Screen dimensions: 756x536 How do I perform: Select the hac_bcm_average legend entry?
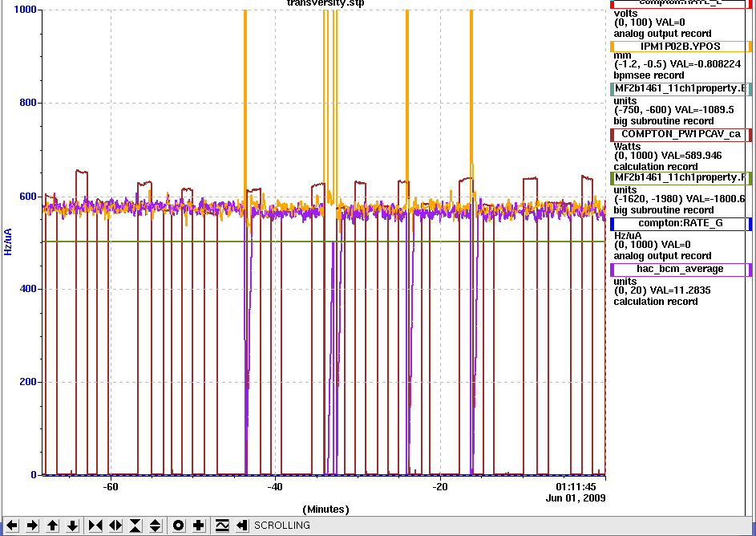click(681, 269)
